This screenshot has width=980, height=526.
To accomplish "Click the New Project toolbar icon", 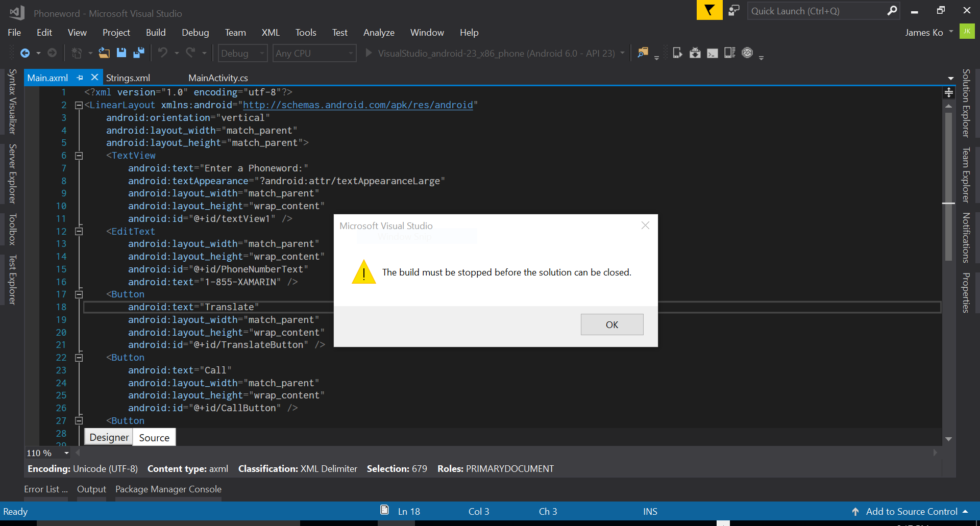I will 77,53.
